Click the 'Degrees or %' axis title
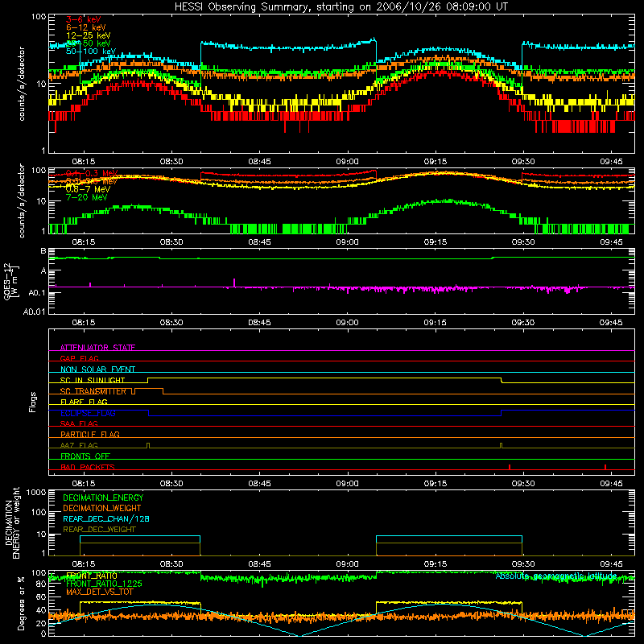The image size is (644, 644). coord(21,603)
